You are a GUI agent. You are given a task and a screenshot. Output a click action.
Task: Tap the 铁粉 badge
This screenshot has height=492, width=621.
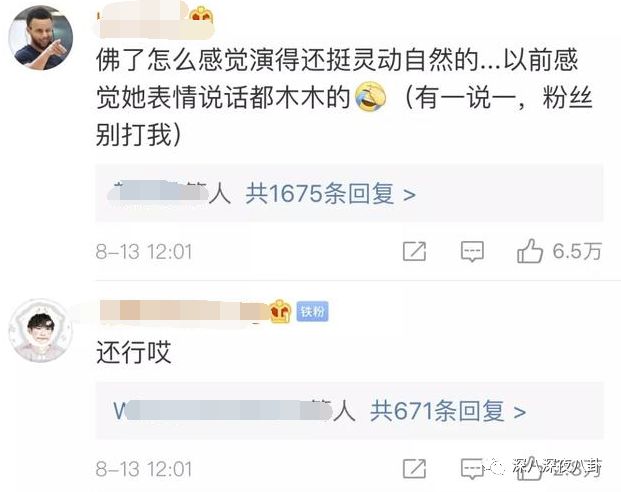[312, 312]
